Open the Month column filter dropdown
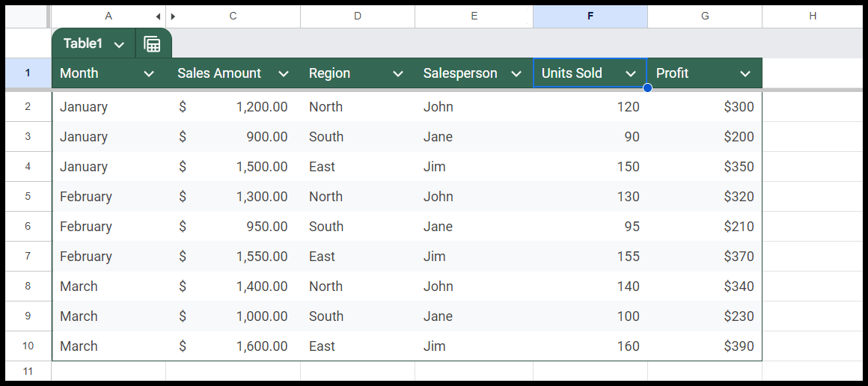This screenshot has width=868, height=386. [x=149, y=73]
